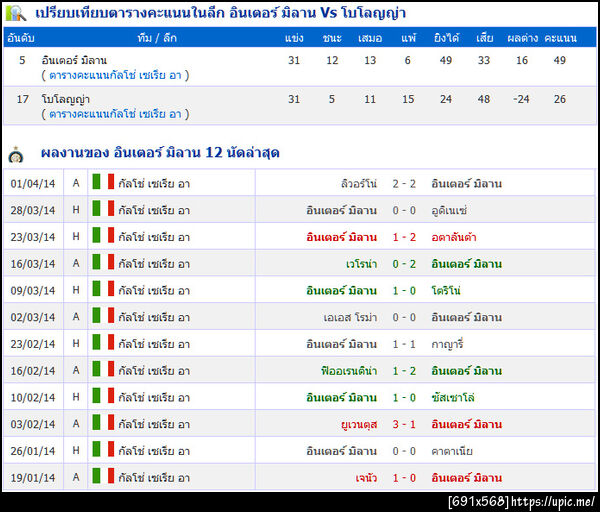Click rank 17 in the standings table
Viewport: 600px width, 512px height.
(x=23, y=99)
